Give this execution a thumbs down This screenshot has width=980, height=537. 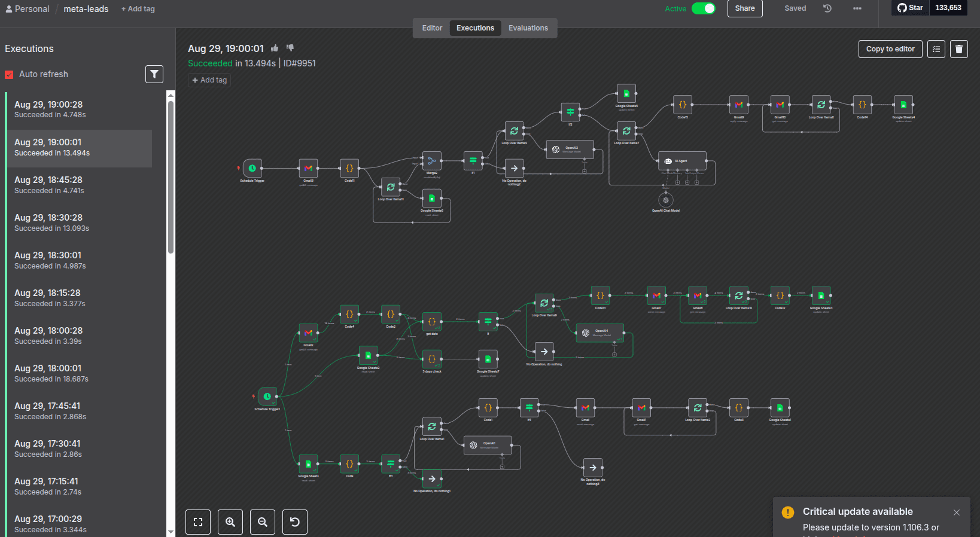pos(290,48)
